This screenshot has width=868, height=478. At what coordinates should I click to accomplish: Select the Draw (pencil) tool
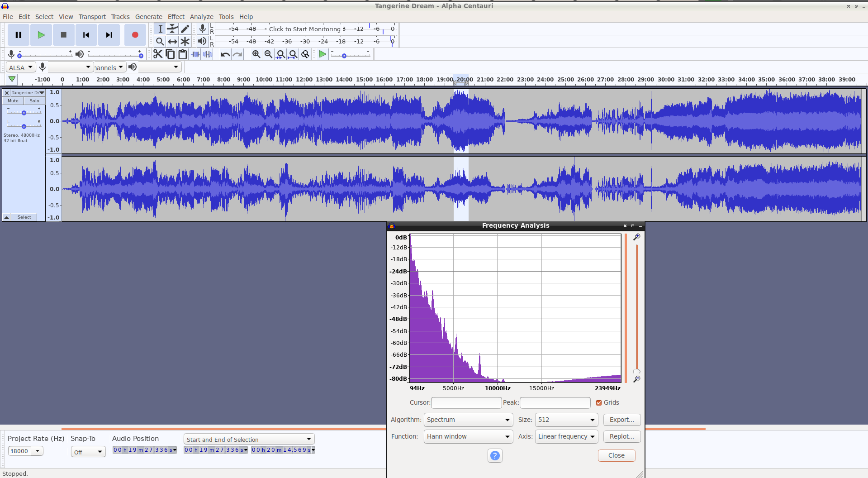pyautogui.click(x=185, y=29)
